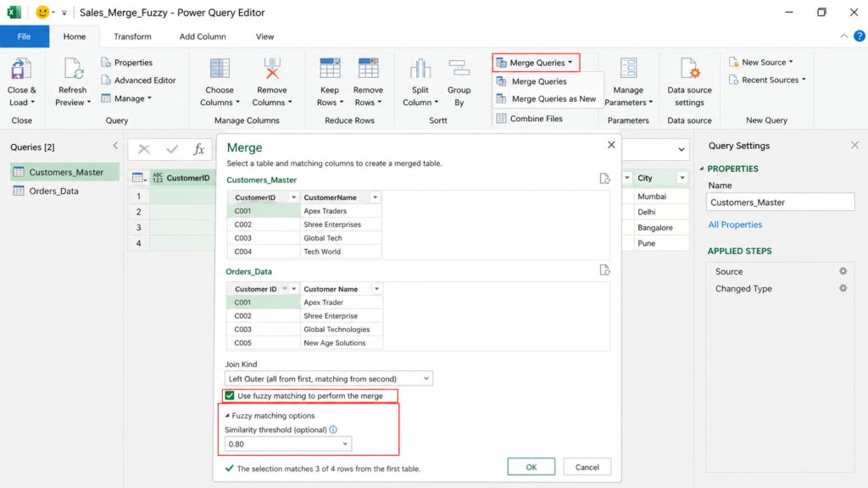Click the Refresh Preview icon
The width and height of the screenshot is (868, 488).
coord(73,69)
